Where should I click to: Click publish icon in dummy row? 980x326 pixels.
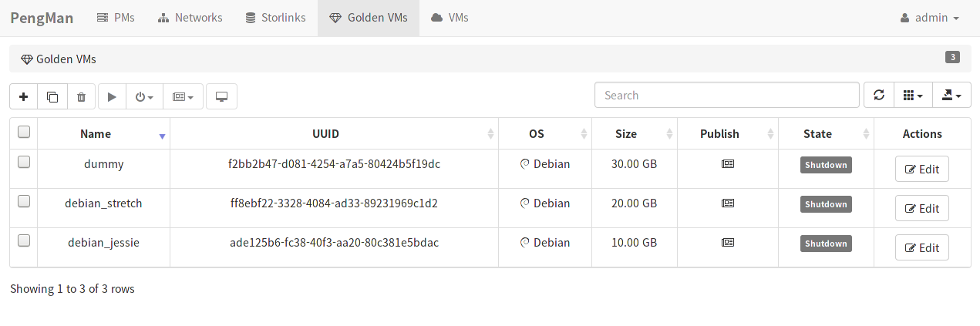[728, 164]
